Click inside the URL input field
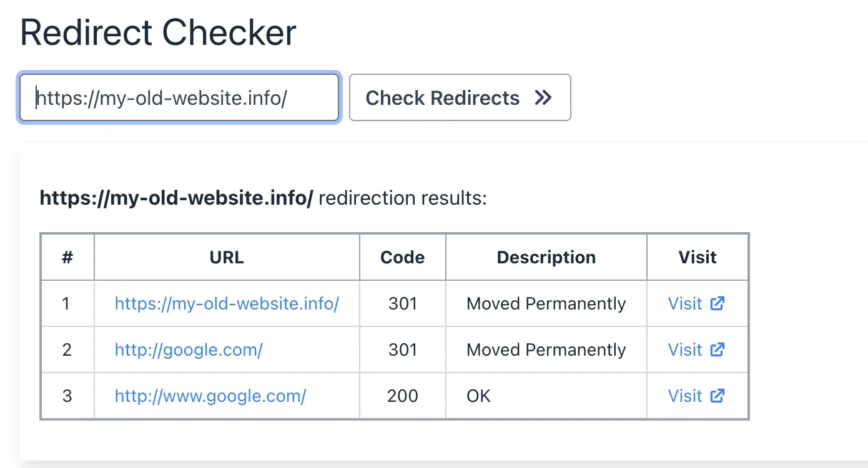 [179, 97]
